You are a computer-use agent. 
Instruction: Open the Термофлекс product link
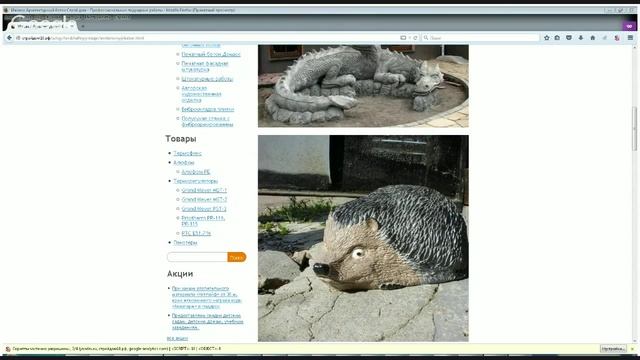187,153
